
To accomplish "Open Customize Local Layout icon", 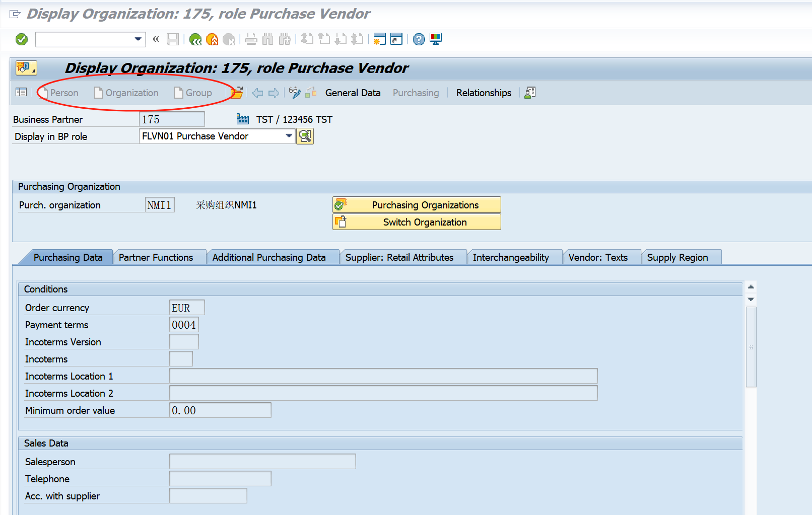I will coord(435,39).
